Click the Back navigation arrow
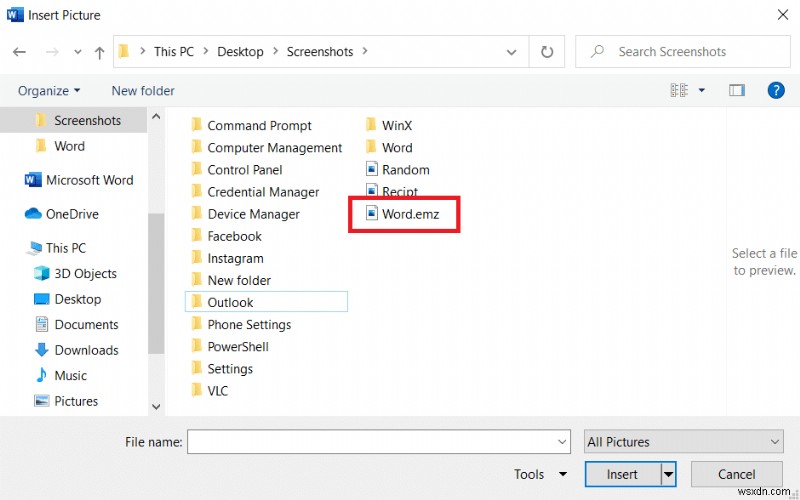 [x=19, y=52]
